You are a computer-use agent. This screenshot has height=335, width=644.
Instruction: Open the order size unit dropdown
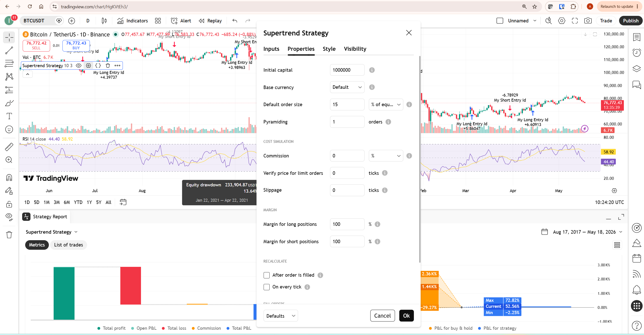click(x=386, y=104)
